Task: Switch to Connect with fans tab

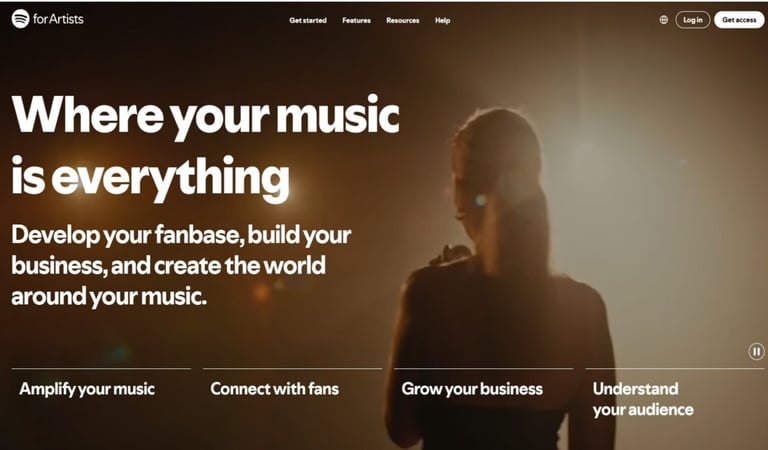Action: point(274,389)
